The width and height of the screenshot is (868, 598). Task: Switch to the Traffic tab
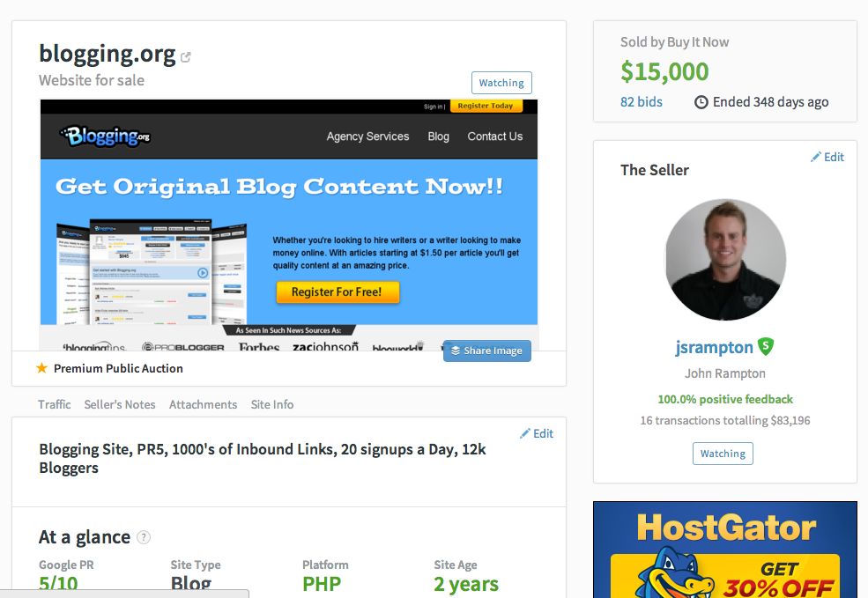coord(55,404)
